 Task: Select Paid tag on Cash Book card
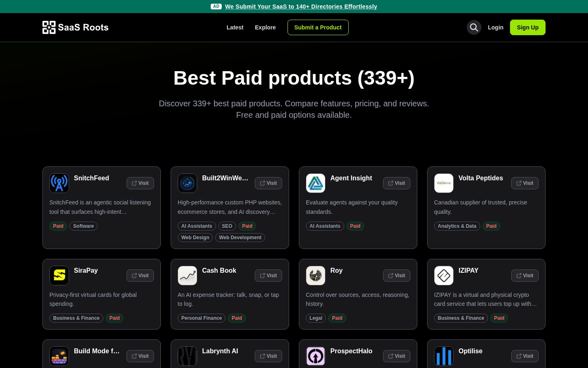click(237, 318)
